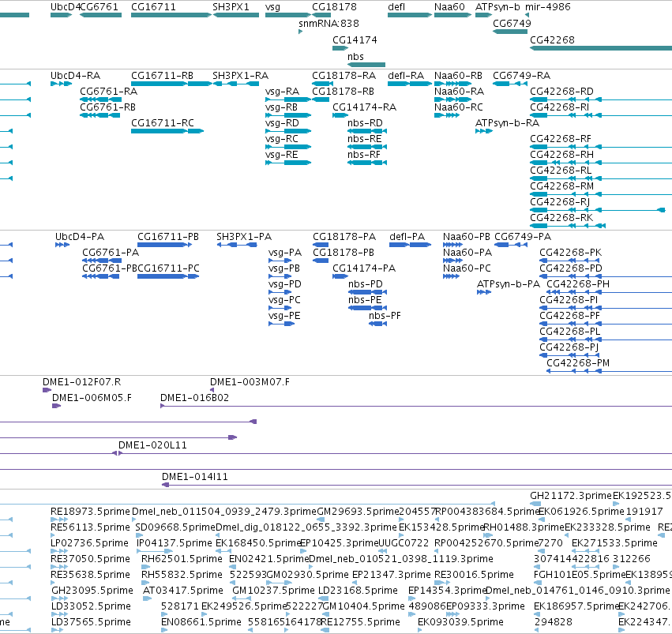Select the LD37565.5prime EST label
This screenshot has width=672, height=634.
click(91, 622)
